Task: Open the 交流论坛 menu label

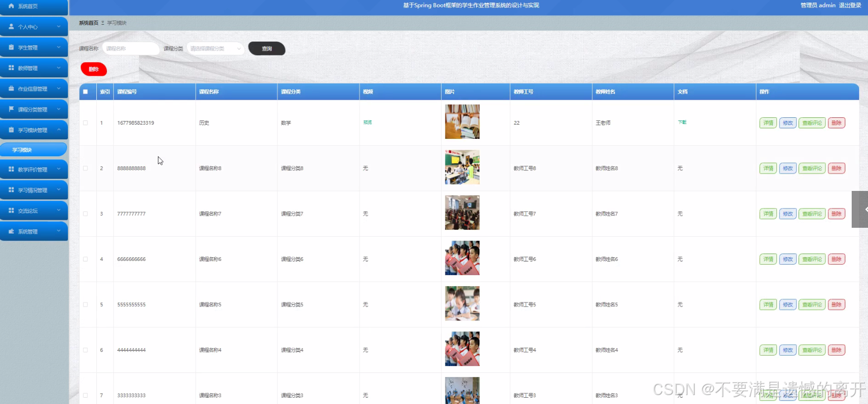Action: pos(28,210)
